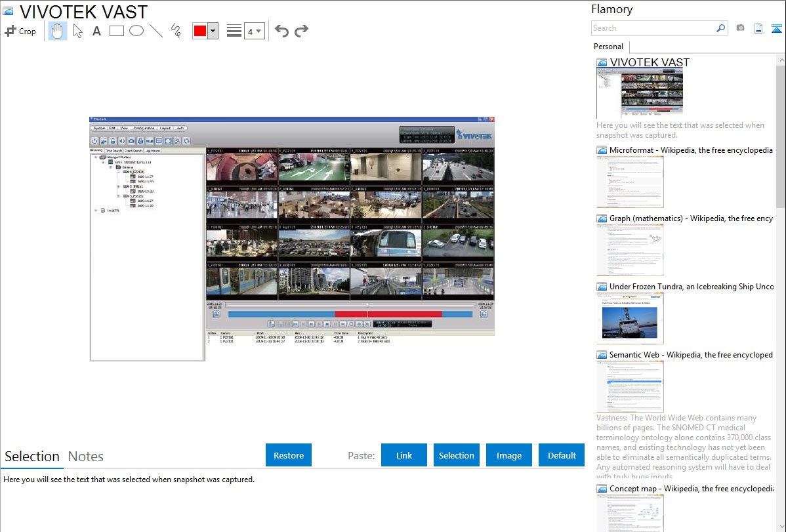
Task: Undo the last annotation
Action: (281, 31)
